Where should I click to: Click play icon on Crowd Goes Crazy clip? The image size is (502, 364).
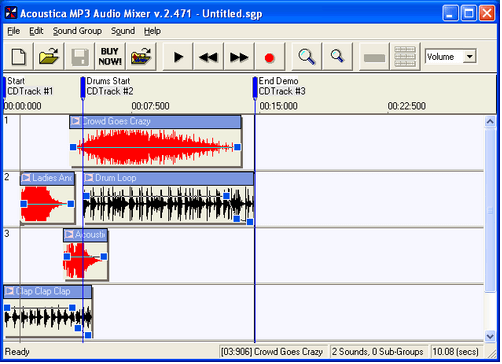[x=76, y=121]
